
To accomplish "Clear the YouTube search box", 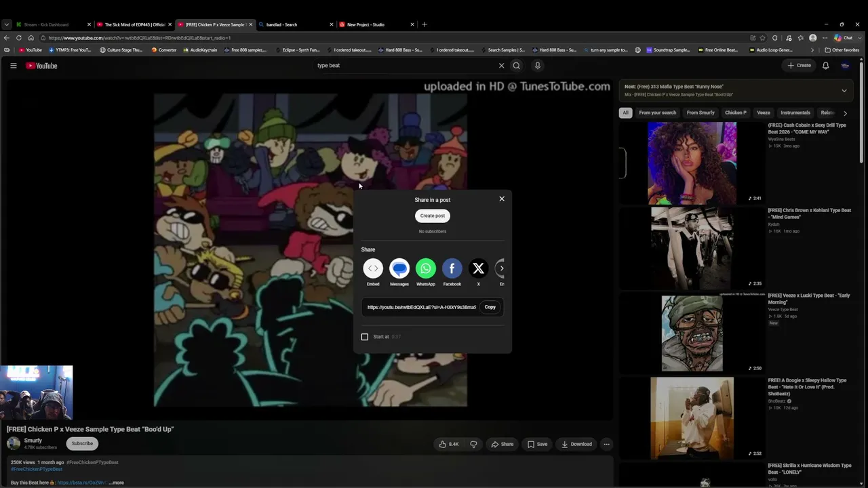I will pos(502,66).
